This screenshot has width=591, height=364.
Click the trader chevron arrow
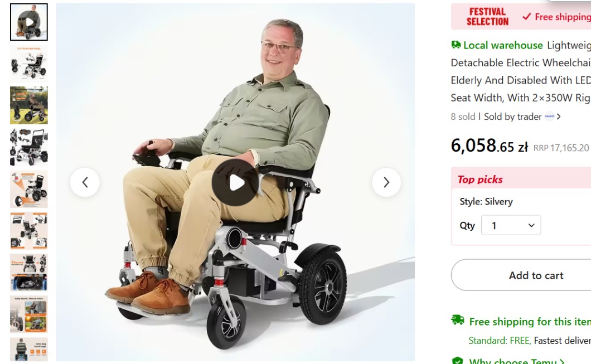[559, 117]
